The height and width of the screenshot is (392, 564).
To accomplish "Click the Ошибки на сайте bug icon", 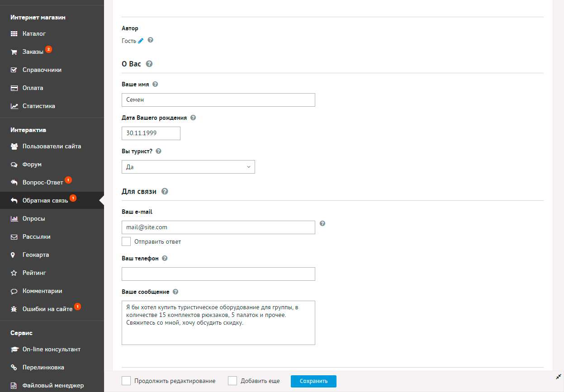I will [x=14, y=309].
